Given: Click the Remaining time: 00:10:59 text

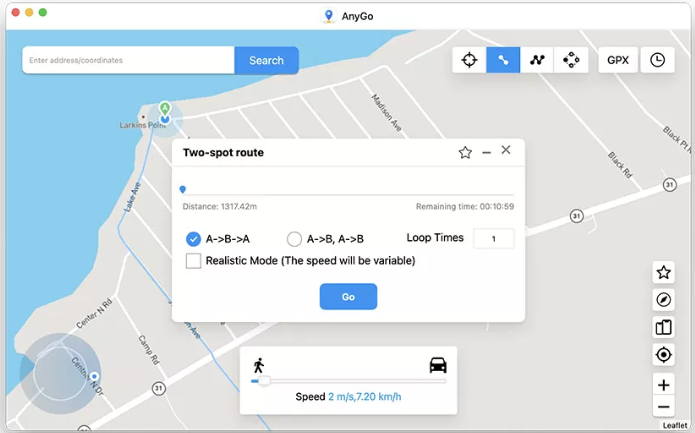Looking at the screenshot, I should coord(465,207).
